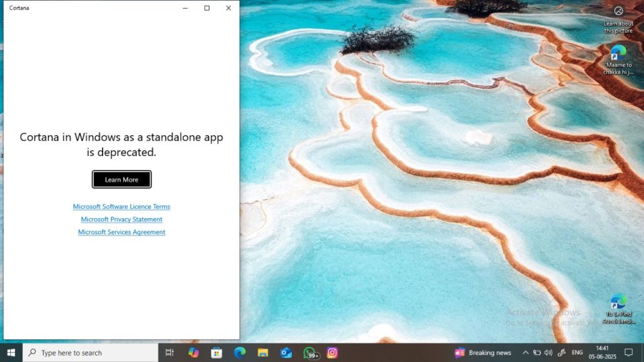Switch input language via ENG indicator
644x362 pixels.
coord(577,353)
